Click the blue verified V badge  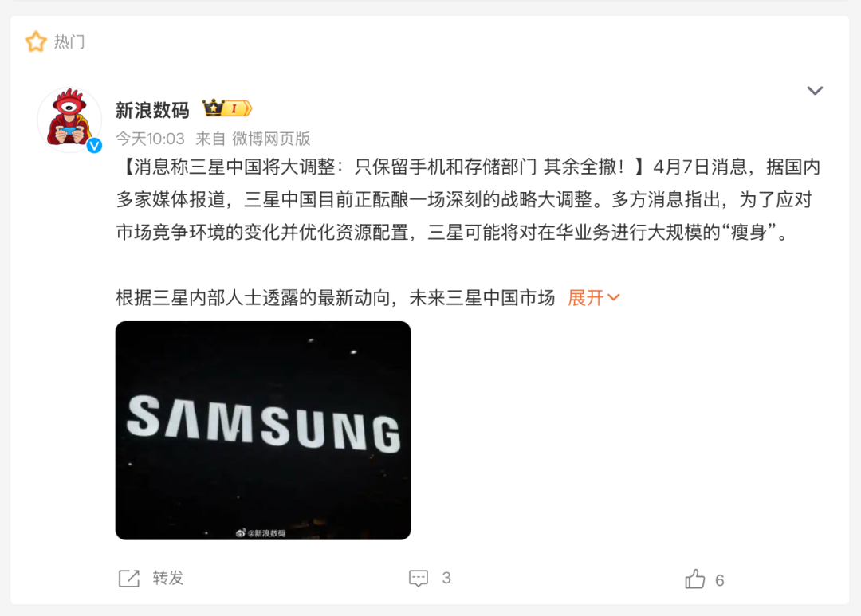tap(94, 145)
